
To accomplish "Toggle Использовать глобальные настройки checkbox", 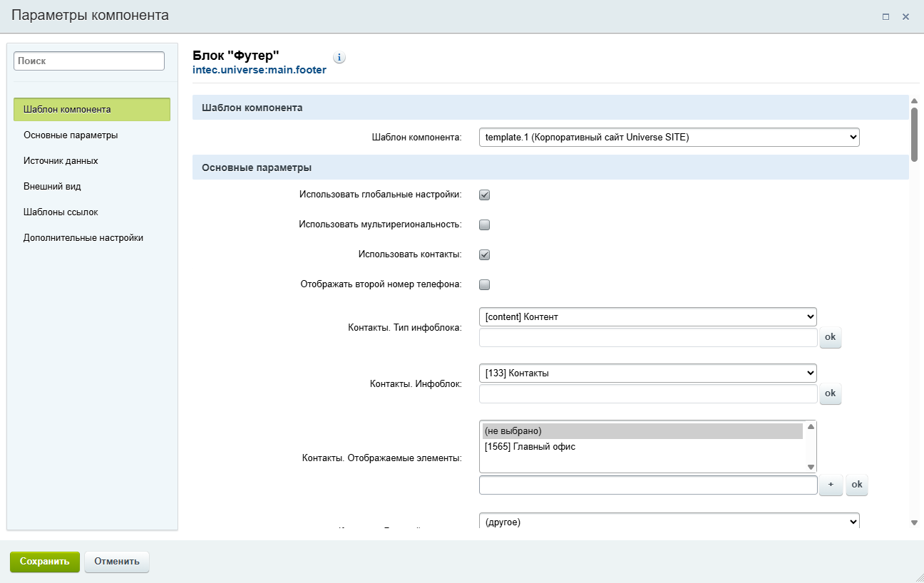I will tap(484, 195).
